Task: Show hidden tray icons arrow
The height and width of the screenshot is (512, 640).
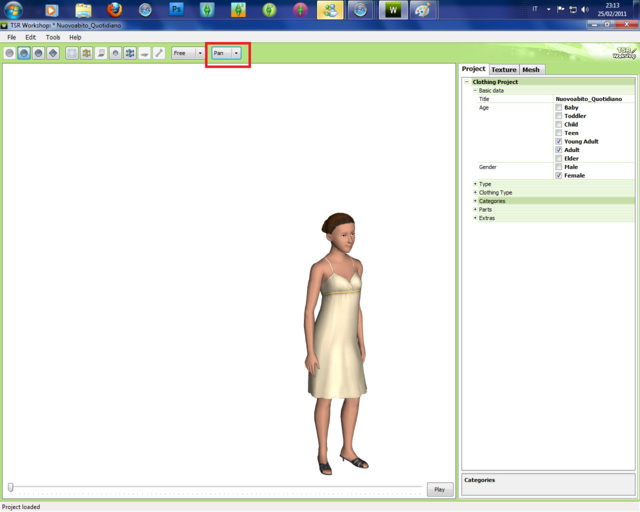Action: pyautogui.click(x=549, y=9)
